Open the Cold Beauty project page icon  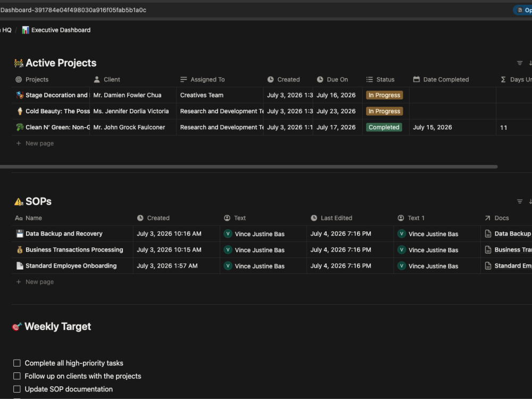[20, 111]
